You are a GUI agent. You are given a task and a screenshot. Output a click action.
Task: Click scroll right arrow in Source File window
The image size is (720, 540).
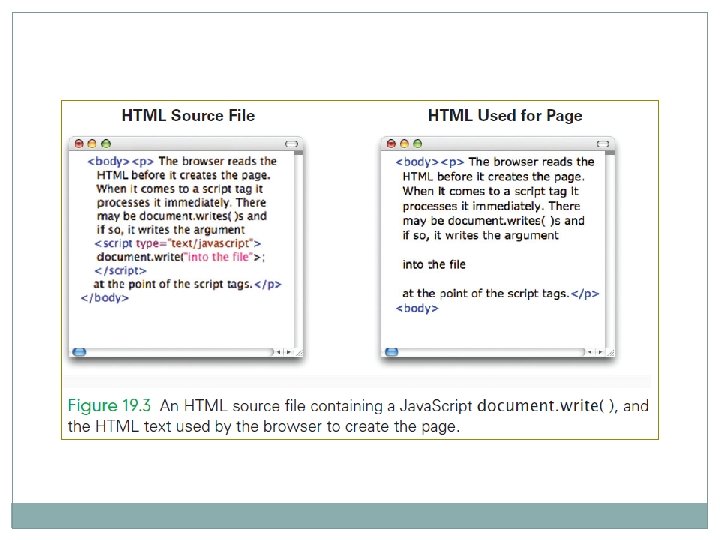[x=288, y=352]
